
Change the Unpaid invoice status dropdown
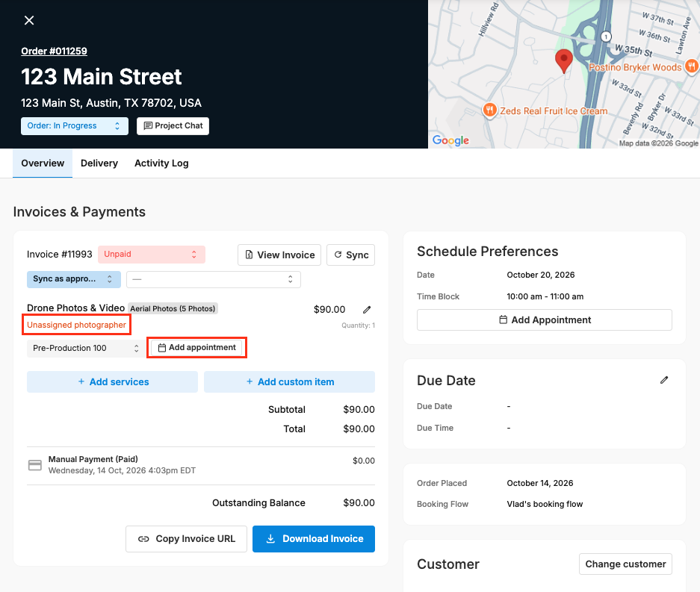(152, 255)
